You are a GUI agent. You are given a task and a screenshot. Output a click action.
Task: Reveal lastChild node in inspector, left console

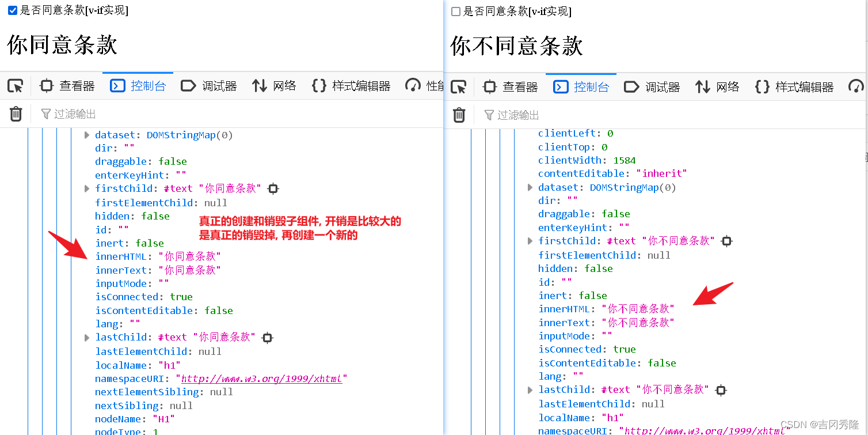click(x=267, y=338)
